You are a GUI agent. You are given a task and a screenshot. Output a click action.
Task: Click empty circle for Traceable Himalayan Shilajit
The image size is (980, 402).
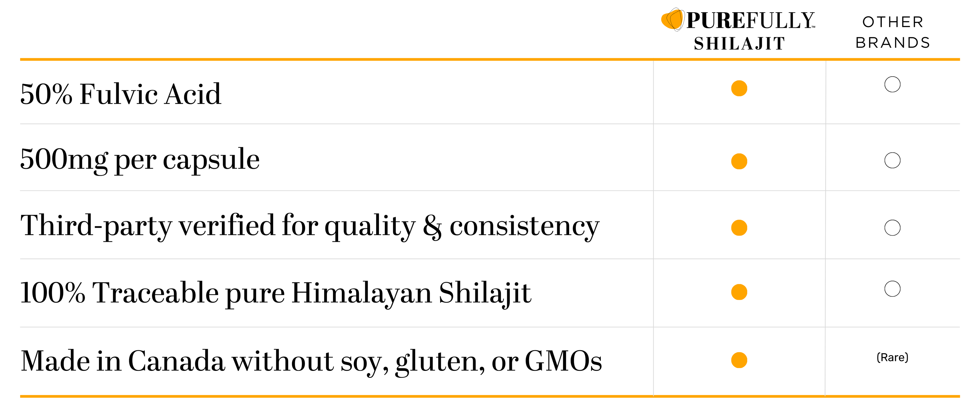pos(892,289)
